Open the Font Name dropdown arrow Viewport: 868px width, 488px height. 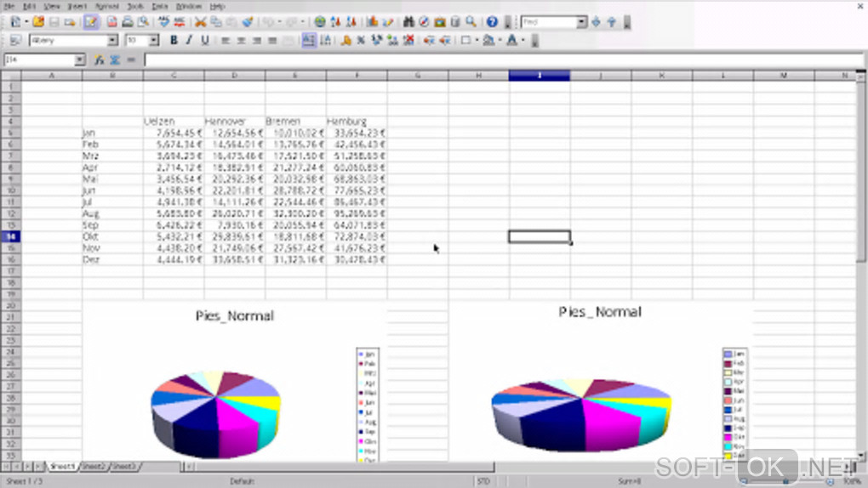coord(112,41)
